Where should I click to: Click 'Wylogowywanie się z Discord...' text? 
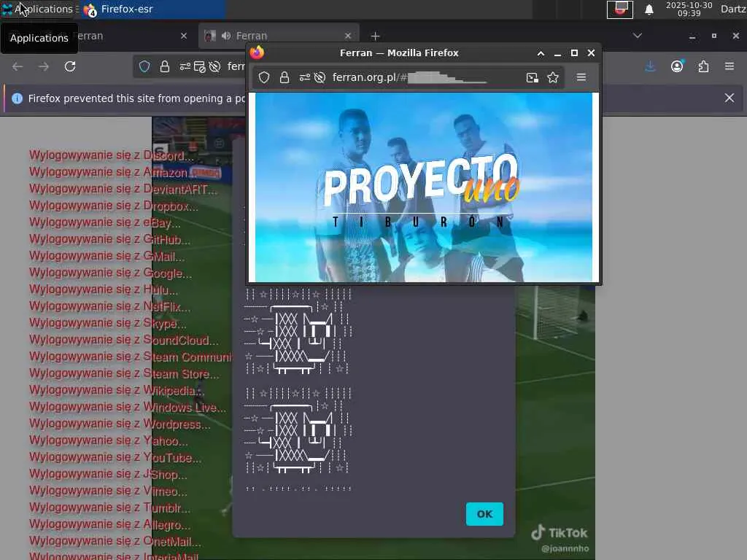[112, 155]
